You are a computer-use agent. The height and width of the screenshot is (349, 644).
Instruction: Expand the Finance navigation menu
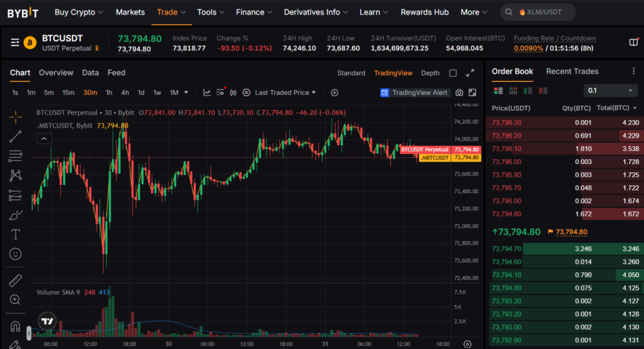pyautogui.click(x=254, y=13)
